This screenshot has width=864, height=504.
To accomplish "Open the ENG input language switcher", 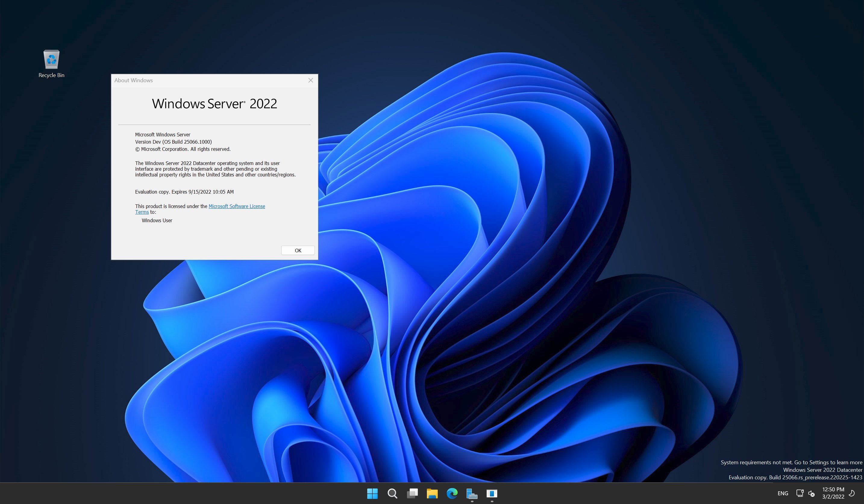I will coord(783,493).
